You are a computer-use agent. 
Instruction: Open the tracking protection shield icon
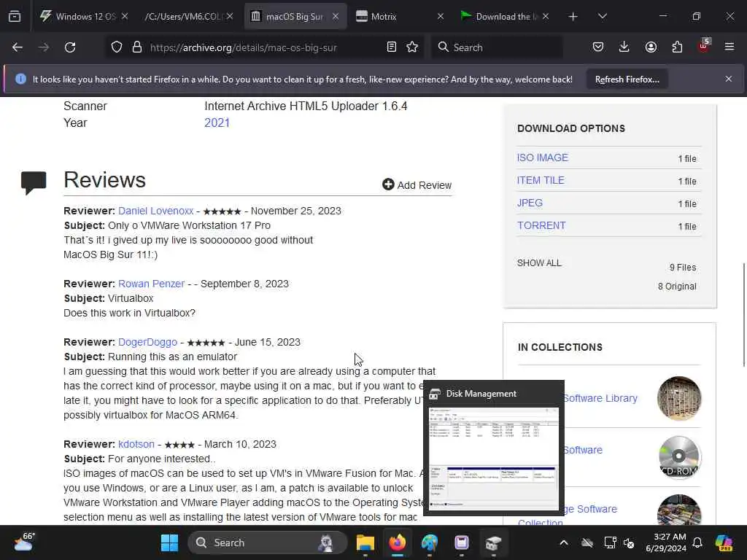tap(117, 47)
